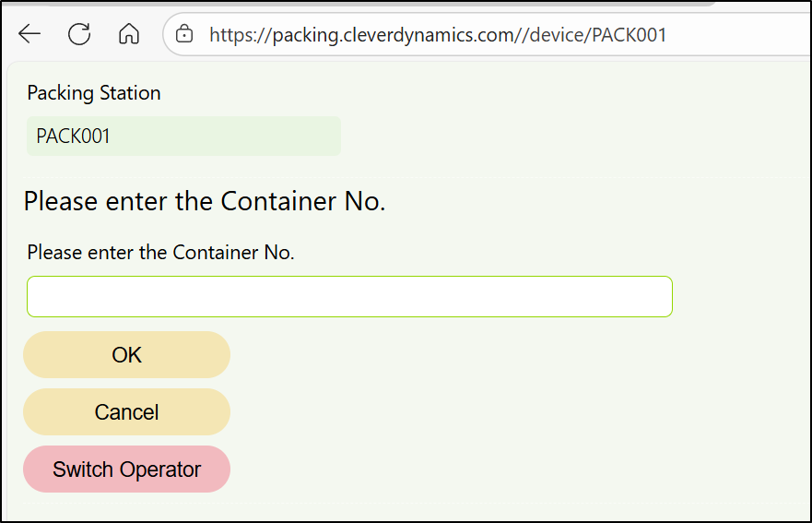Select the green PACK001 station field
This screenshot has height=523, width=812.
(x=183, y=136)
